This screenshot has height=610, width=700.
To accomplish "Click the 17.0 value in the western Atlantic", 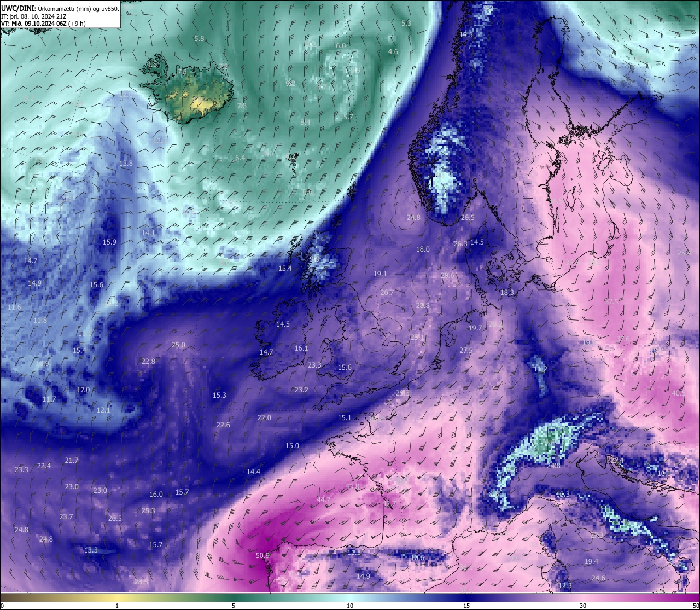I will click(83, 390).
